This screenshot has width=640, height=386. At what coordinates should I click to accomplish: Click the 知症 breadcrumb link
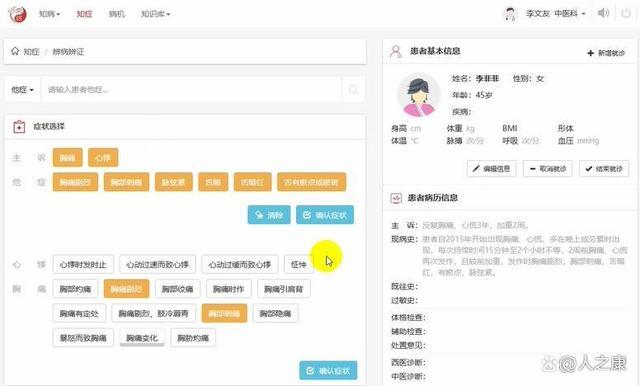(31, 51)
